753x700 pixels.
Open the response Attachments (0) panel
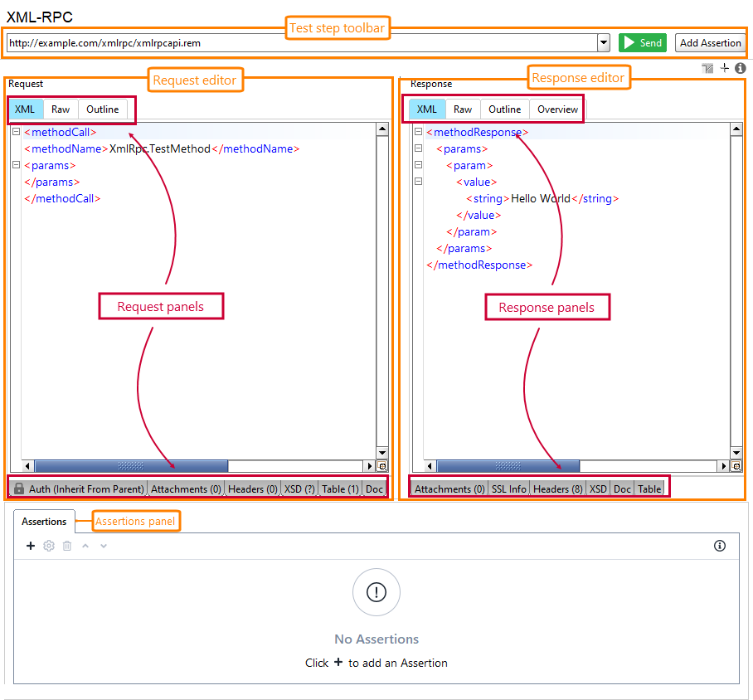point(449,489)
